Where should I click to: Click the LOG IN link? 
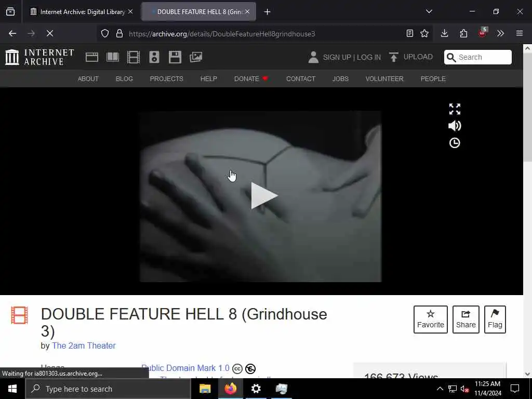369,57
